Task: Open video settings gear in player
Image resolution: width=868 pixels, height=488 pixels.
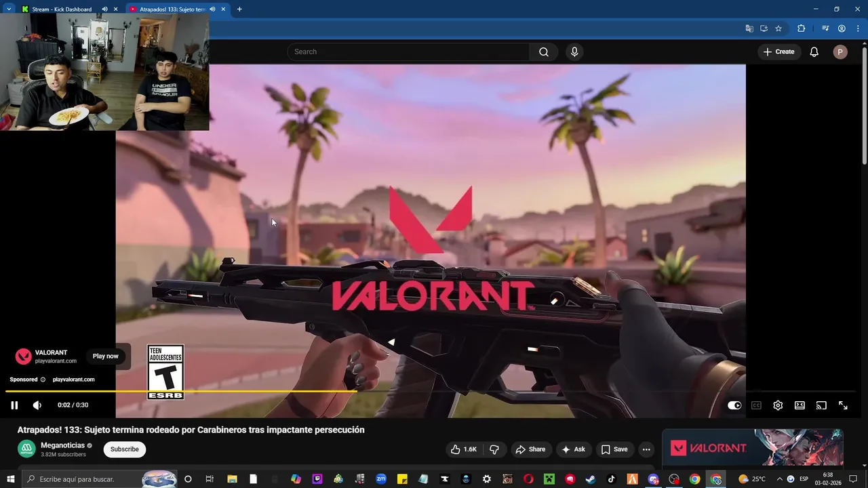Action: pos(778,405)
